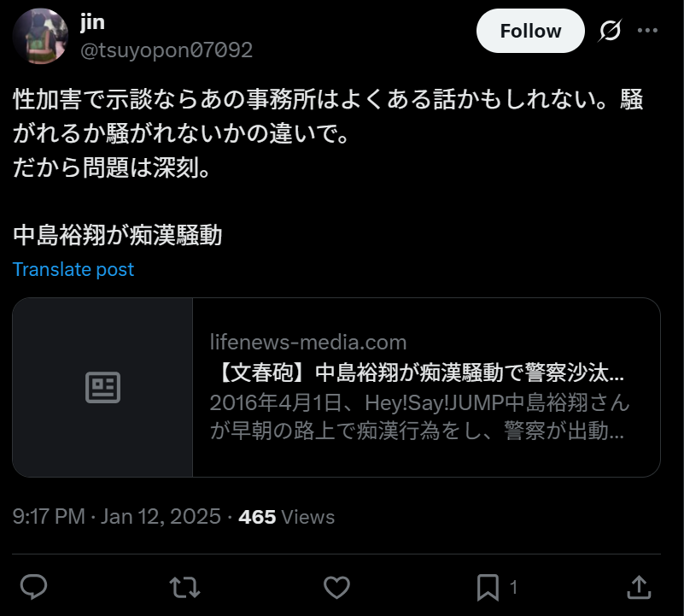
Task: Click the reply speech bubble icon
Action: tap(33, 587)
